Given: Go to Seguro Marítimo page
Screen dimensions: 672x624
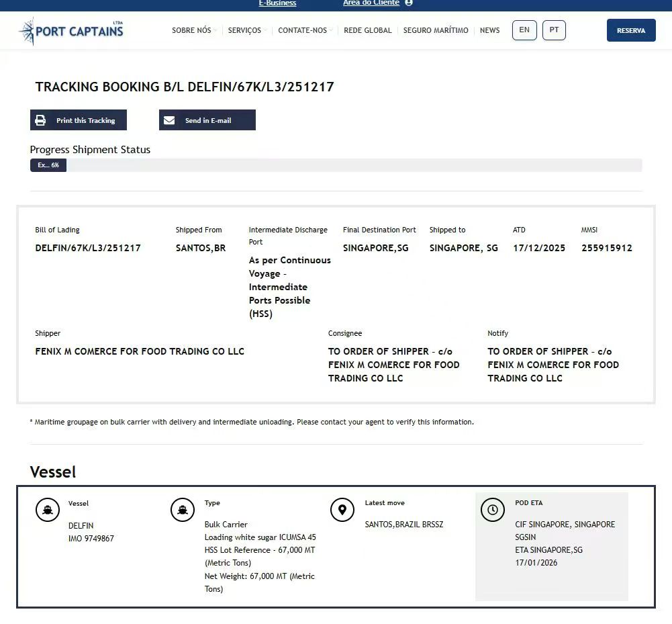Looking at the screenshot, I should click(436, 31).
